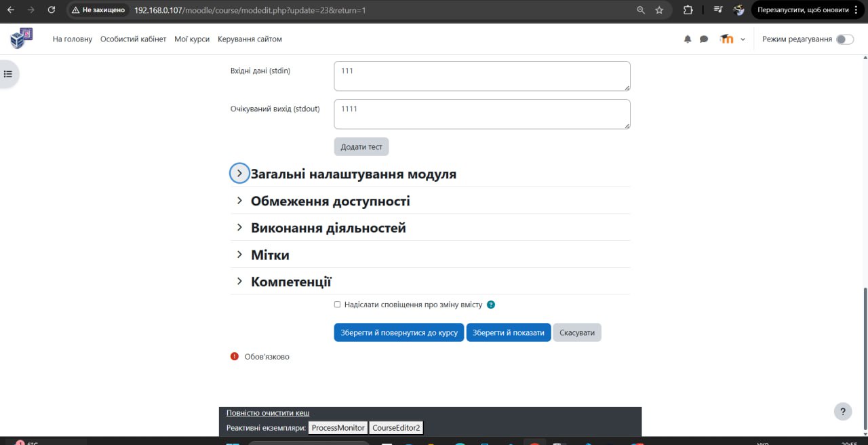Reload the page with browser refresh icon
The width and height of the screenshot is (868, 445).
click(x=52, y=10)
